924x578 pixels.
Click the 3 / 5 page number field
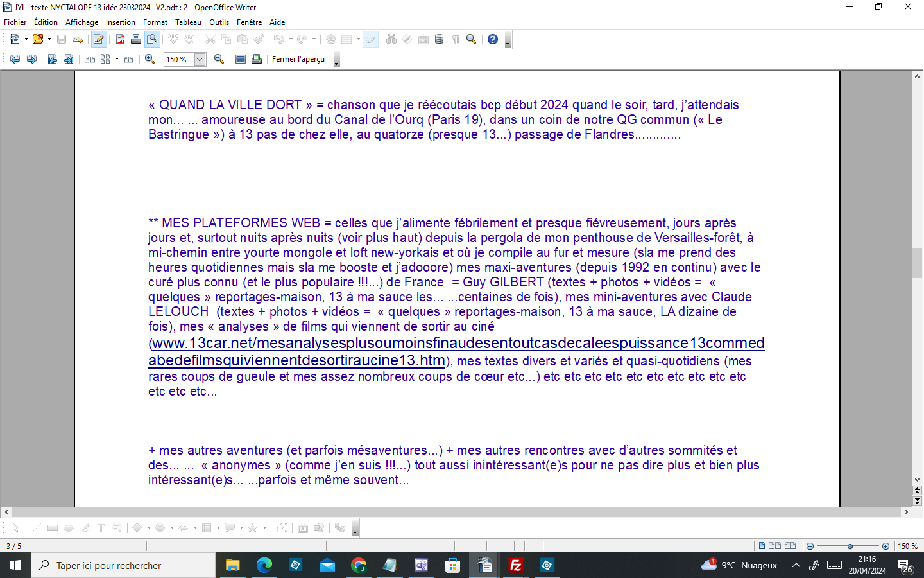13,547
